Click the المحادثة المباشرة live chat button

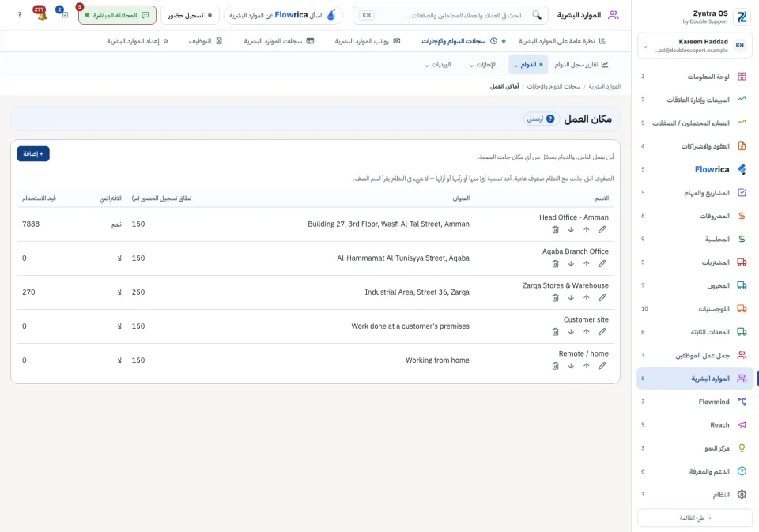[117, 15]
